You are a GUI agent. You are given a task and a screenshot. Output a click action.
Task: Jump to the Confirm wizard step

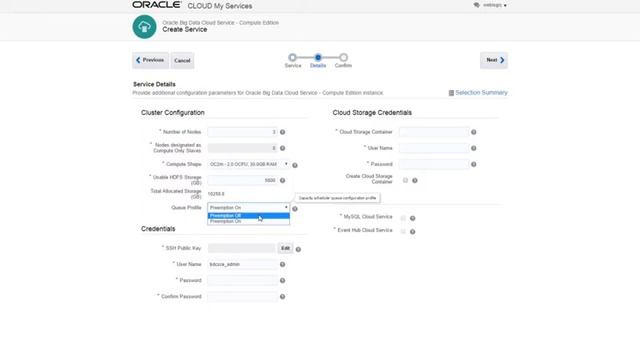click(x=343, y=58)
